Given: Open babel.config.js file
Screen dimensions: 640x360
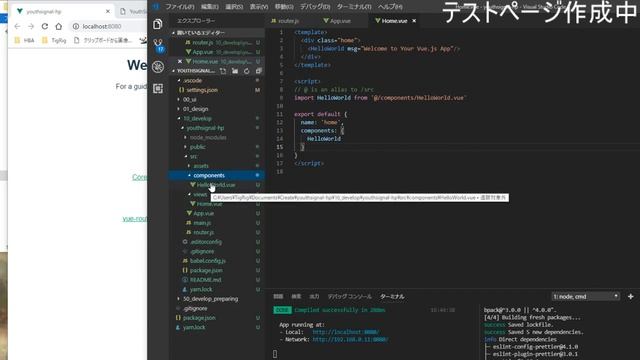Looking at the screenshot, I should 217,261.
